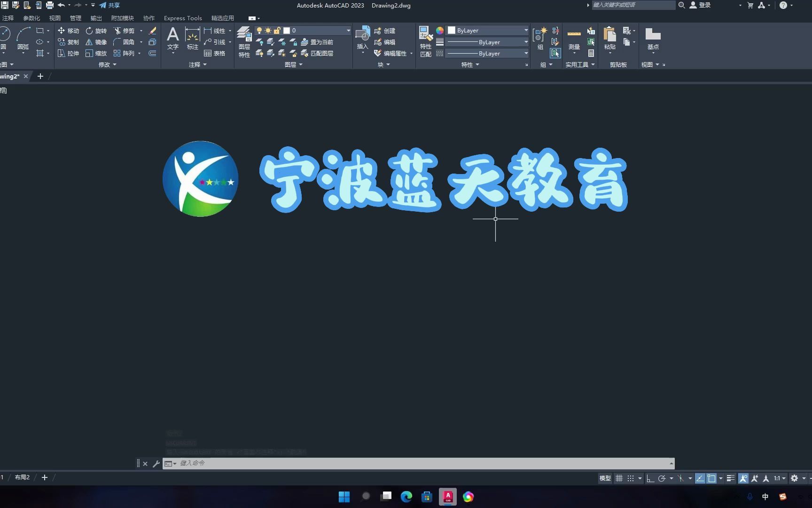Click the Group (组) icon
812x508 pixels.
(540, 38)
